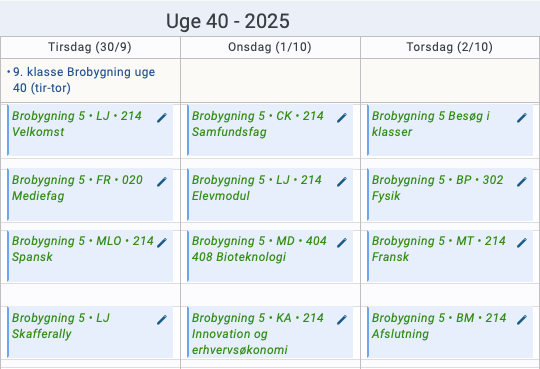Open the 9. klasse Brobygning uge 40 link

coord(84,80)
